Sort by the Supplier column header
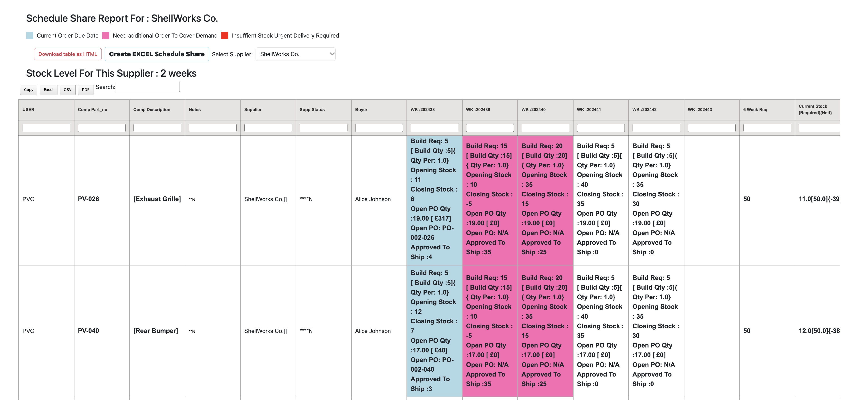Image resolution: width=868 pixels, height=400 pixels. 253,110
